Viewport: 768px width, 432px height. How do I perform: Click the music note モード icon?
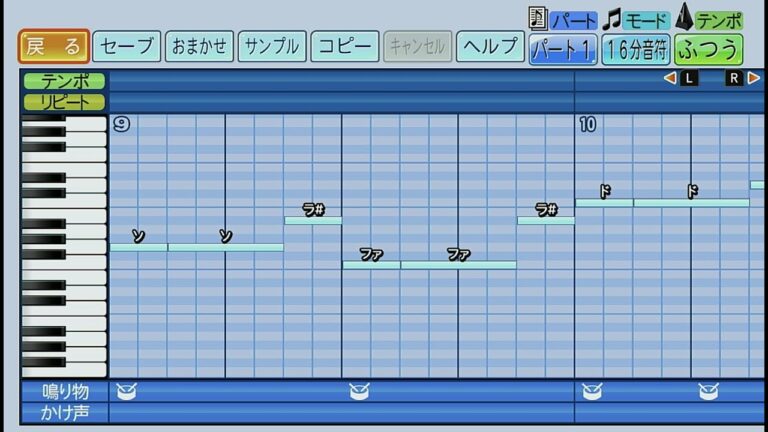click(612, 18)
